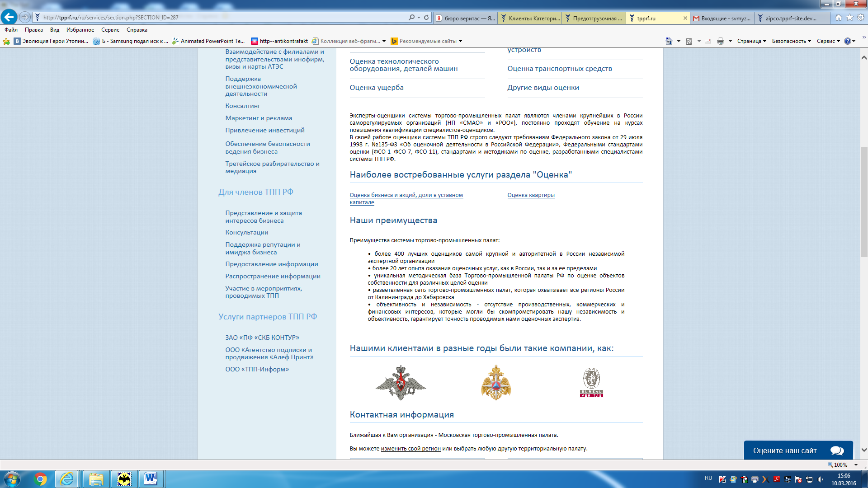Open the feeds icon dropdown arrow

click(699, 41)
